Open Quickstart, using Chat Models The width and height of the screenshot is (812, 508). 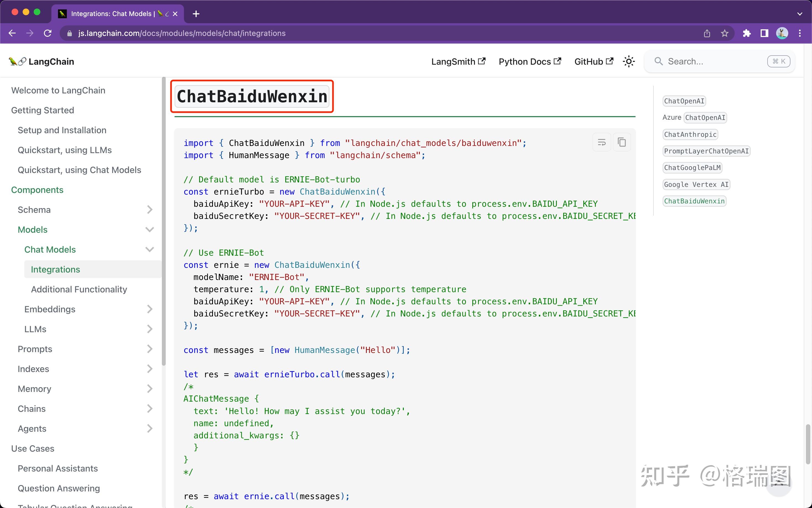coord(80,170)
